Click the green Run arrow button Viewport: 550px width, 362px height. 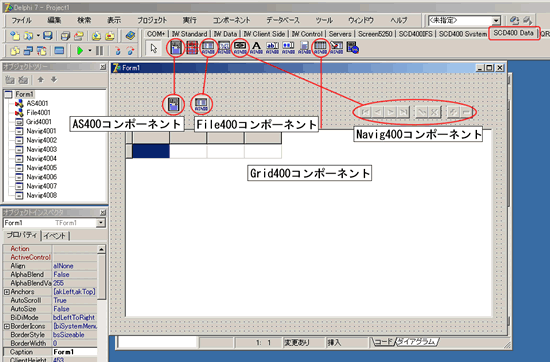coord(80,51)
